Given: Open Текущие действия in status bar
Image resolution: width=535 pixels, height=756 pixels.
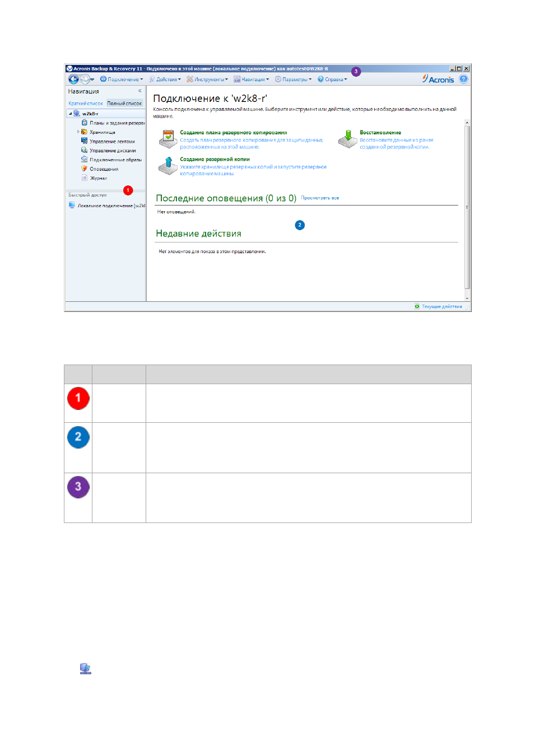Looking at the screenshot, I should [441, 306].
